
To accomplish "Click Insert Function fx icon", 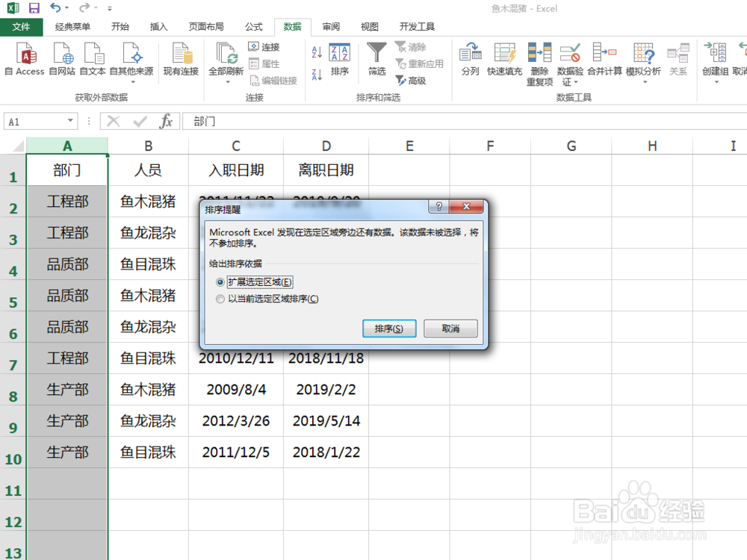I will coord(166,122).
